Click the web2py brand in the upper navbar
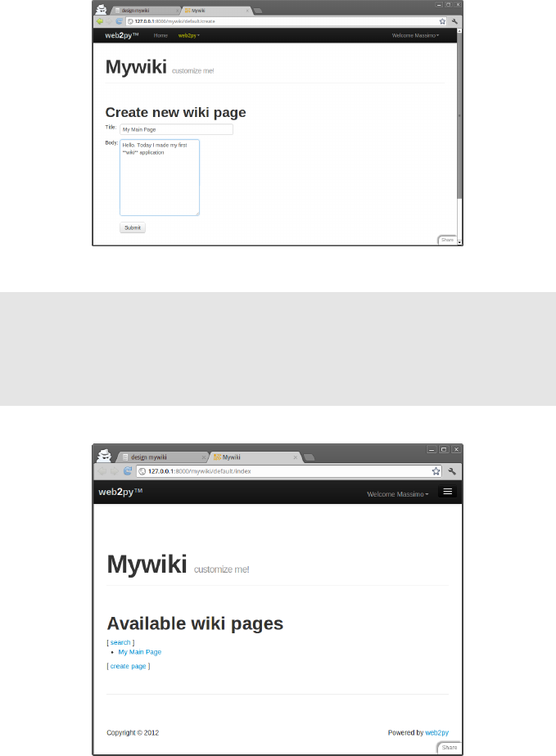This screenshot has height=756, width=556. [122, 36]
